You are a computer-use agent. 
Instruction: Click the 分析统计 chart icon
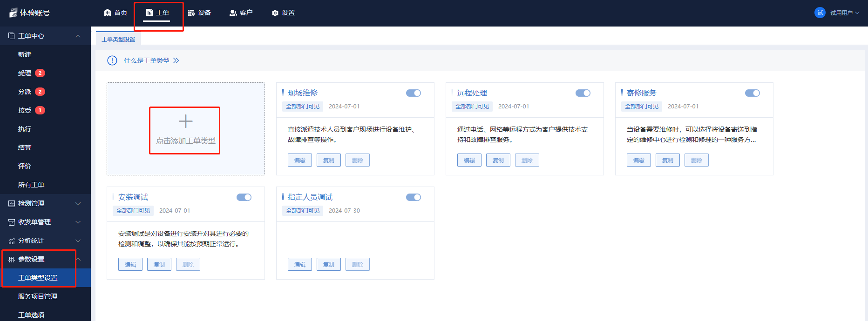pos(12,241)
